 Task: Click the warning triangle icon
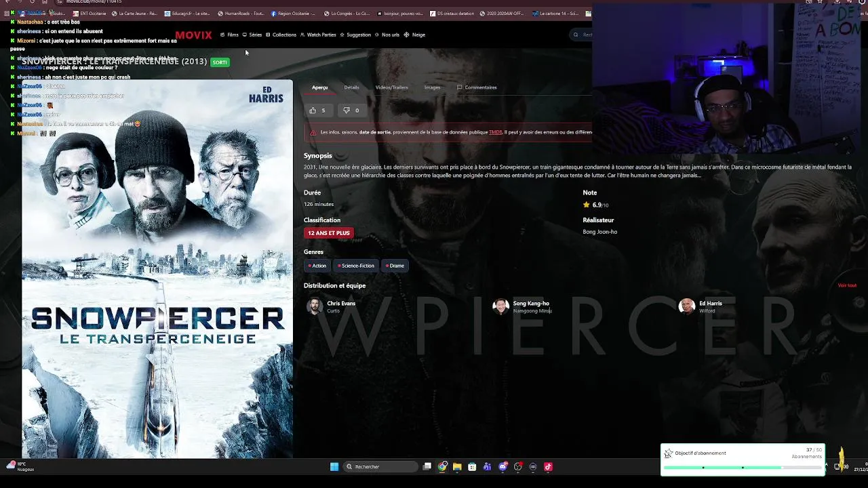click(313, 132)
